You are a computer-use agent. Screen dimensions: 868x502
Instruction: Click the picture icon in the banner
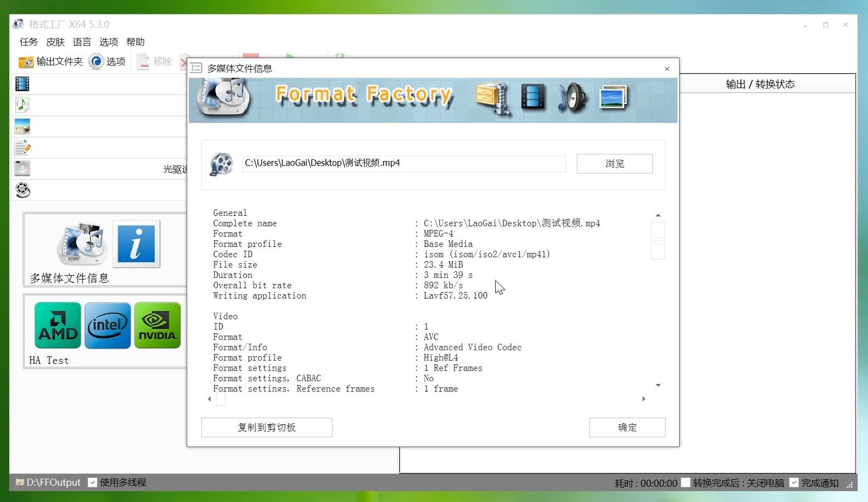pyautogui.click(x=613, y=98)
